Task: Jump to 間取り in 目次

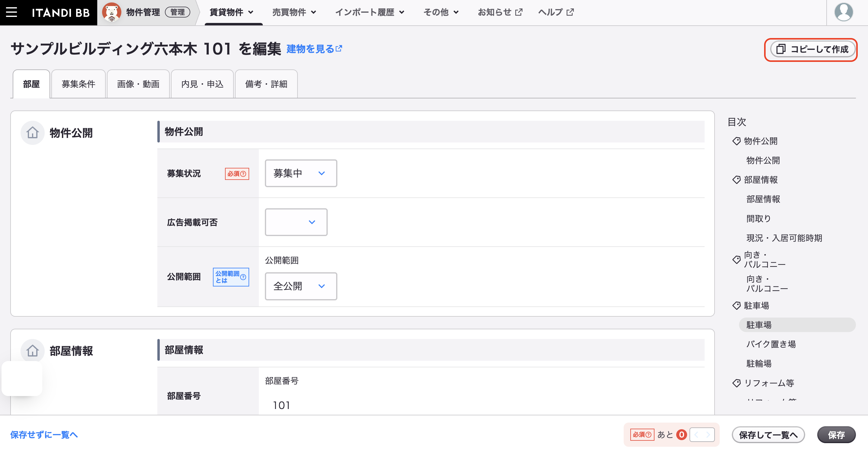Action: (x=758, y=219)
